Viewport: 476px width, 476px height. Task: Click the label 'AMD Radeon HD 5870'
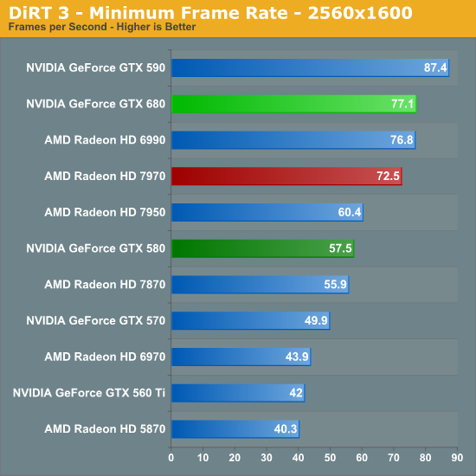[105, 429]
